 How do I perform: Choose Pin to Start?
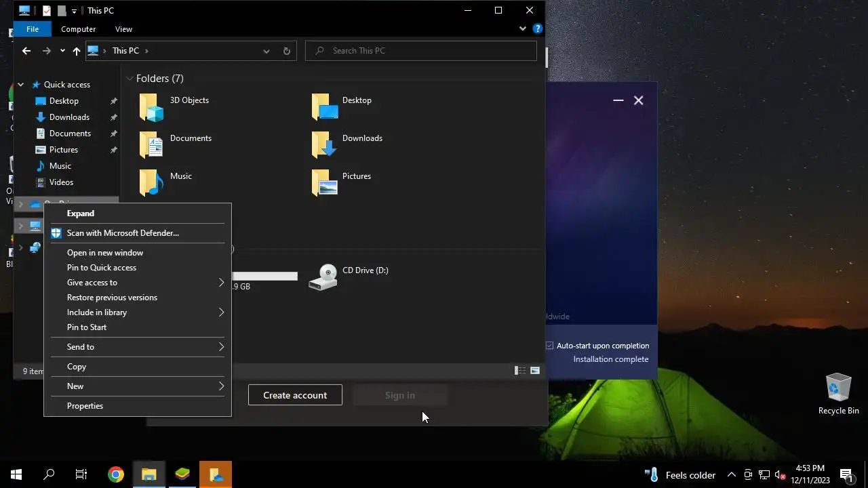click(138, 327)
